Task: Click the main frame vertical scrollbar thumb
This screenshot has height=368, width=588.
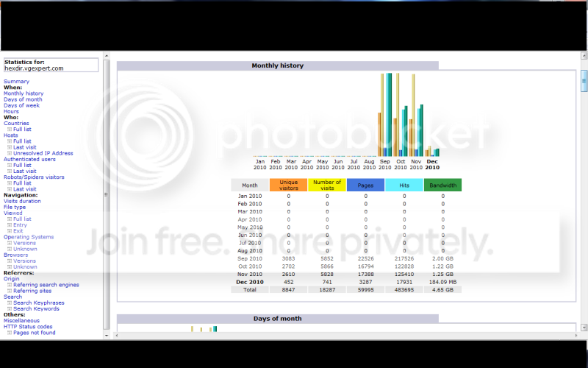Action: [584, 81]
